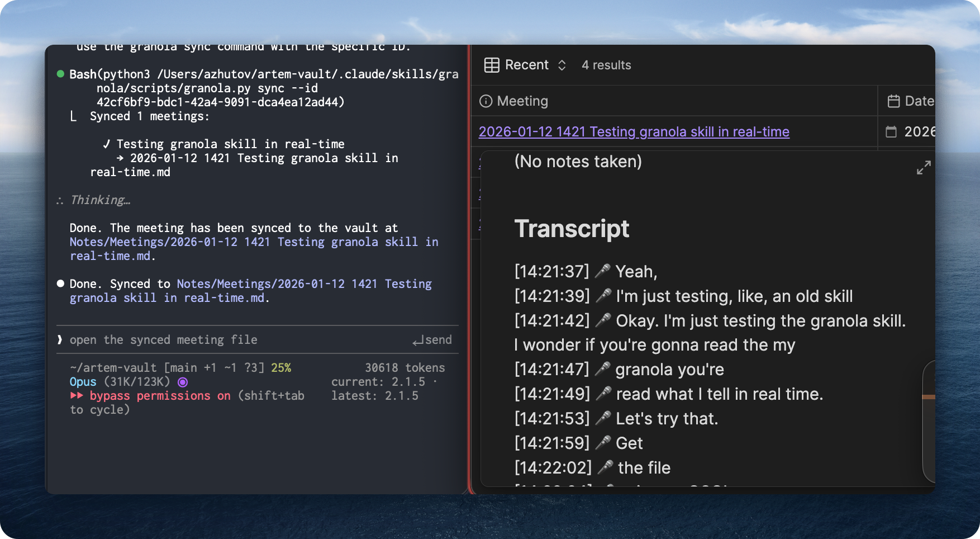Click the calendar icon in first row's date cell
The image size is (980, 539).
pos(891,132)
